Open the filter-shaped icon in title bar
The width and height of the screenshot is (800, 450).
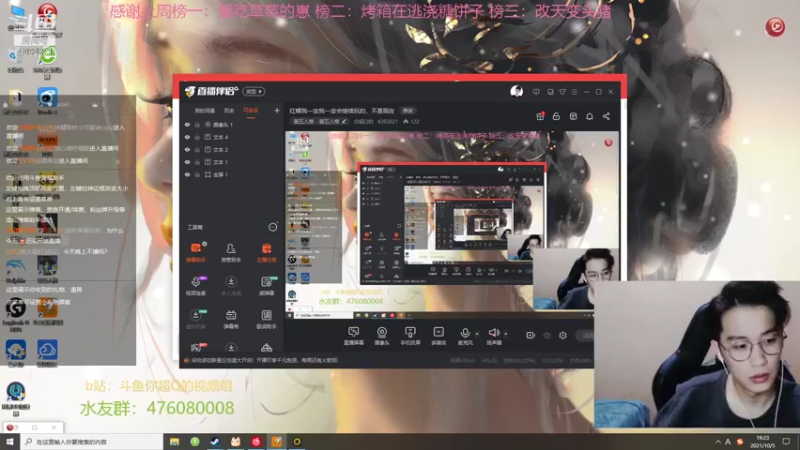(562, 92)
